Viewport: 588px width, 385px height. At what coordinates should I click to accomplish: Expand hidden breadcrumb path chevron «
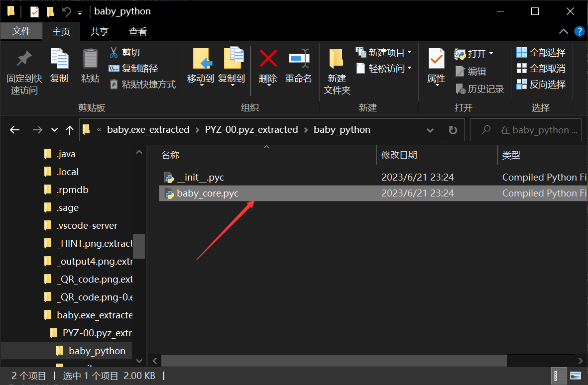point(99,130)
